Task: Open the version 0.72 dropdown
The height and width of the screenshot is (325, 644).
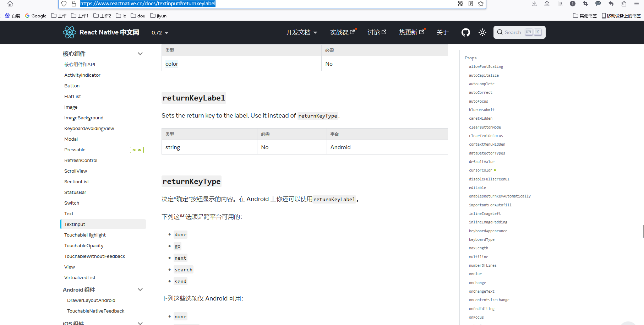Action: point(159,32)
